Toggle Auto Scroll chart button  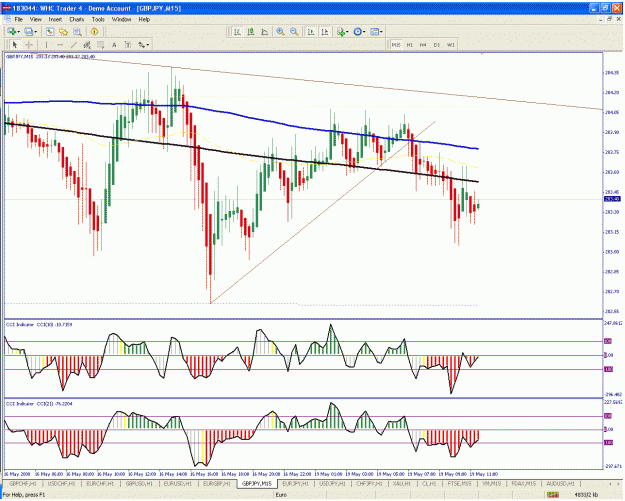[x=311, y=31]
